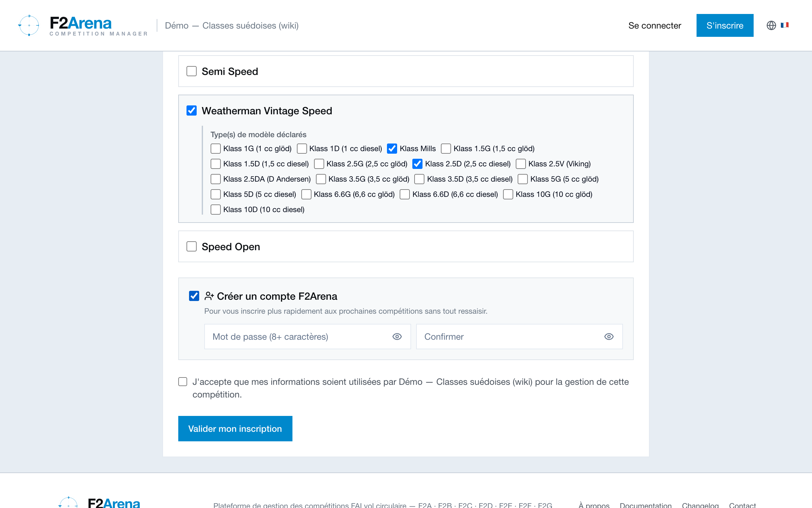The width and height of the screenshot is (812, 508).
Task: Check Klass 5D (5 cc diesel)
Action: pos(215,194)
